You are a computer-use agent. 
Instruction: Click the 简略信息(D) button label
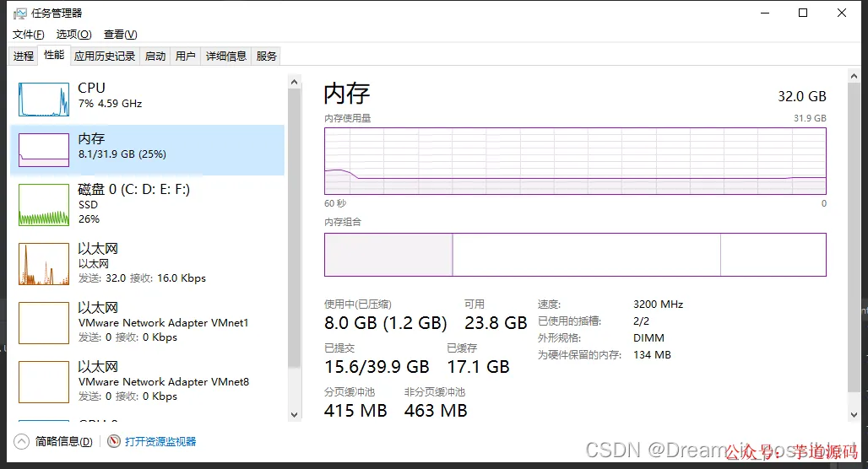(x=63, y=441)
